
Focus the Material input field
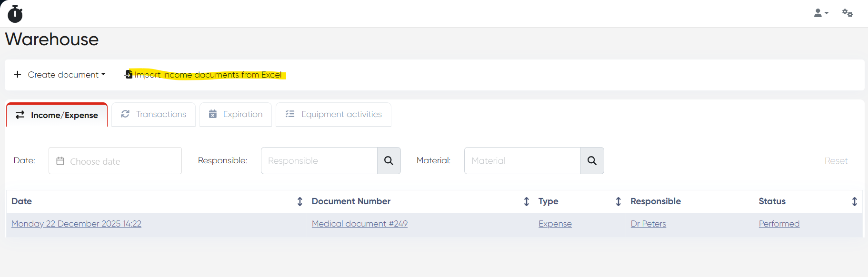522,161
